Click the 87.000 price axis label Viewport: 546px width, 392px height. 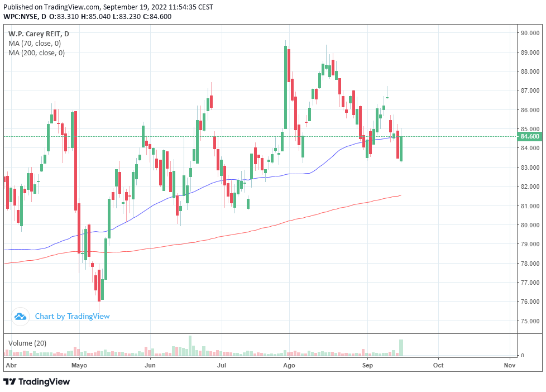(x=530, y=90)
